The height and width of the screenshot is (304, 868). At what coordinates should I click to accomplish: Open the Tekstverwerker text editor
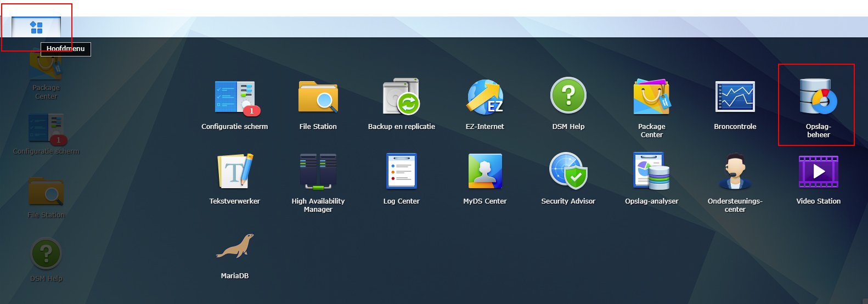click(x=235, y=179)
